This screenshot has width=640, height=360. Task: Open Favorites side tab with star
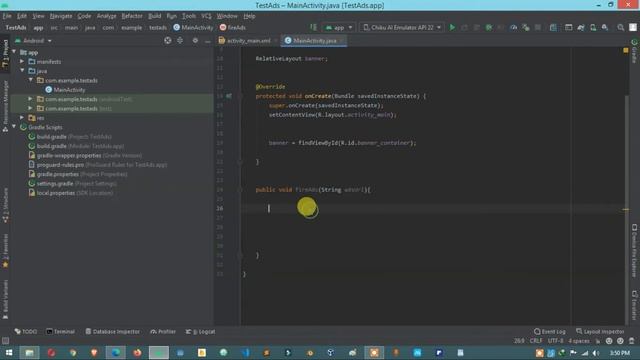pyautogui.click(x=5, y=251)
